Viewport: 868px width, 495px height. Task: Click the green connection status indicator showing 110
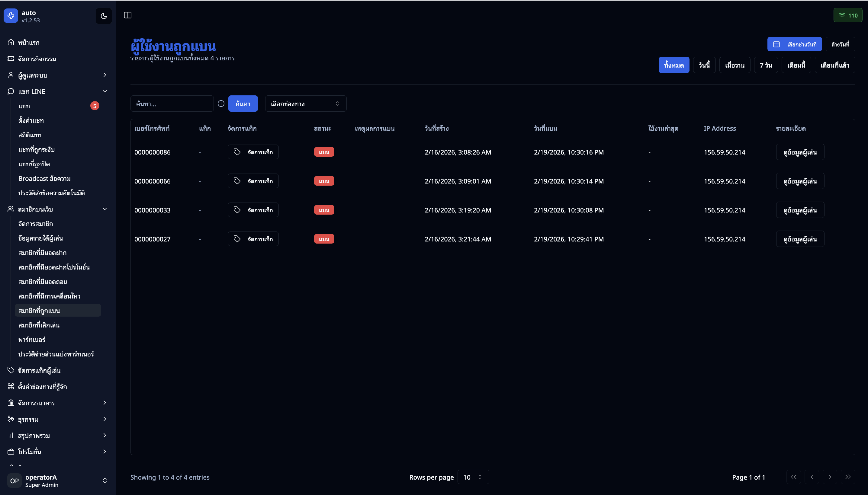pos(847,15)
